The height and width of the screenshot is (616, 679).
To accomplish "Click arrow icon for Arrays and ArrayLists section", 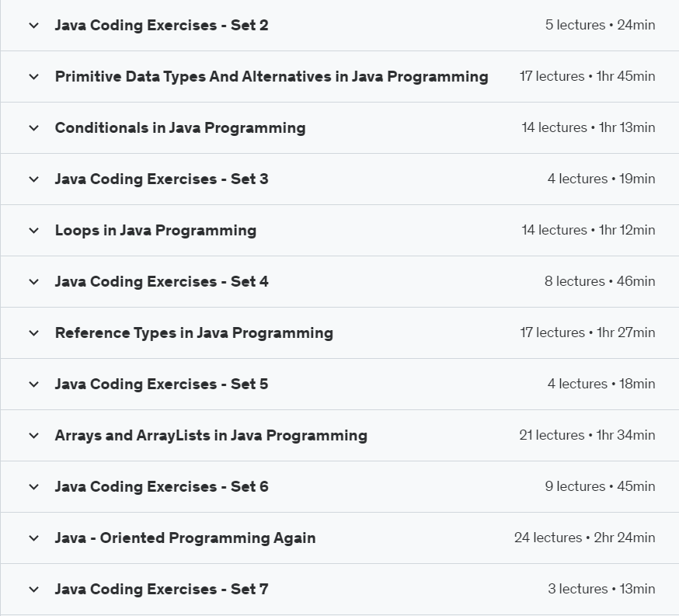I will pos(33,436).
